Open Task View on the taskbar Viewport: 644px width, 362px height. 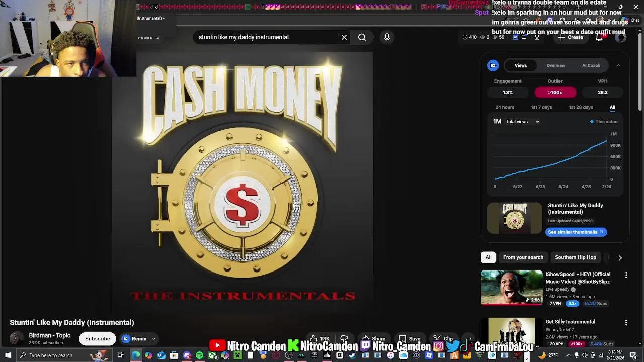click(120, 355)
